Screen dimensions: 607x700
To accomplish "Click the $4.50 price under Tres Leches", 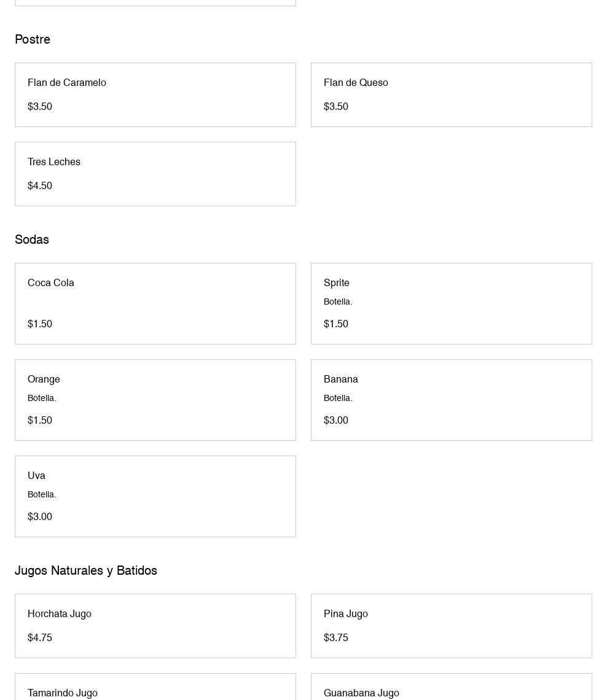I will pyautogui.click(x=40, y=185).
